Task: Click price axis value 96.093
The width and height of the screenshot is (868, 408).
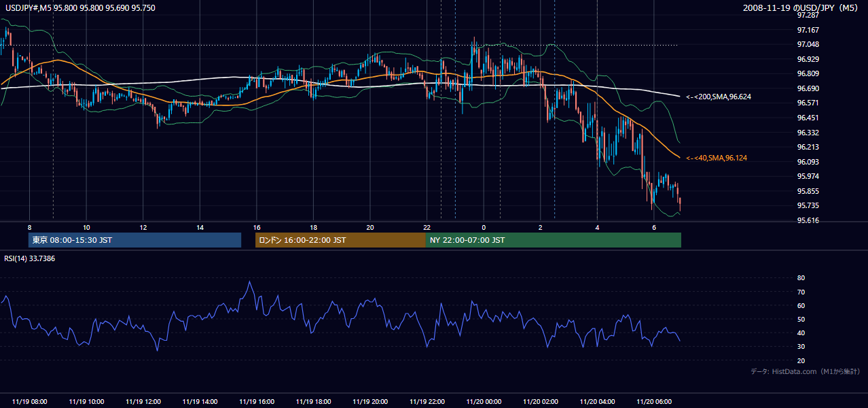Action: (808, 162)
